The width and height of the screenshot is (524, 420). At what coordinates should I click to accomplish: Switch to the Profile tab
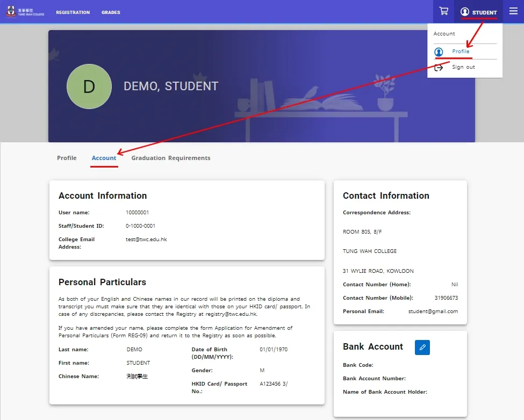click(x=67, y=158)
